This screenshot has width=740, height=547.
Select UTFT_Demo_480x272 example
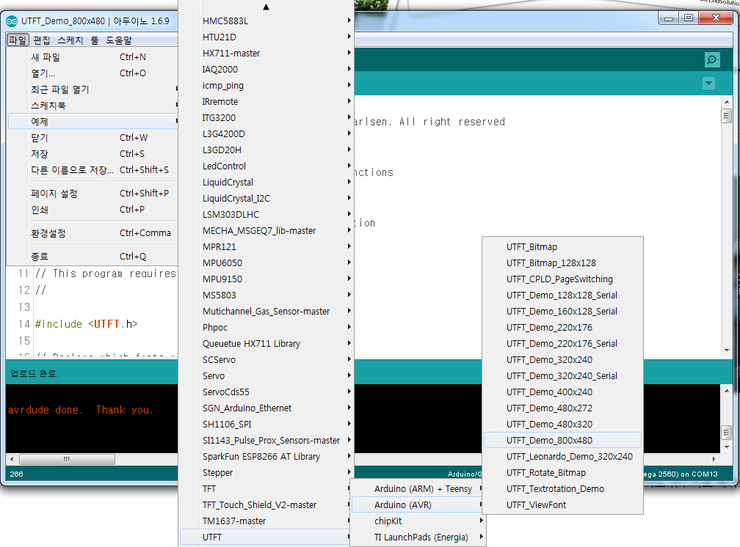[563, 408]
